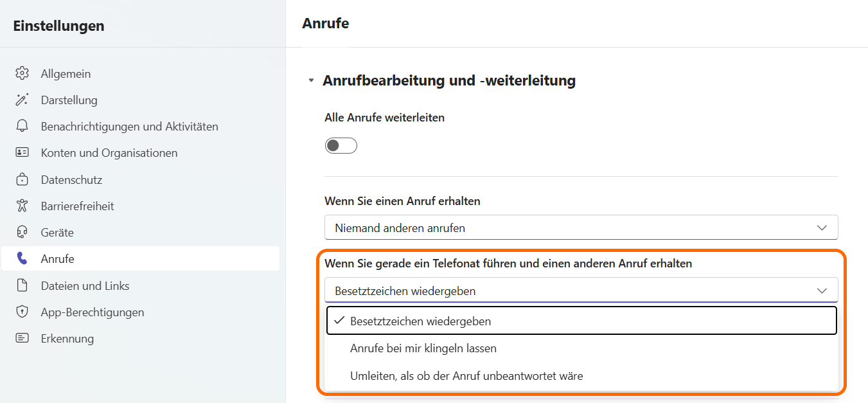Choose Anrufe bei mir klingeln lassen
This screenshot has height=403, width=868.
pos(423,348)
